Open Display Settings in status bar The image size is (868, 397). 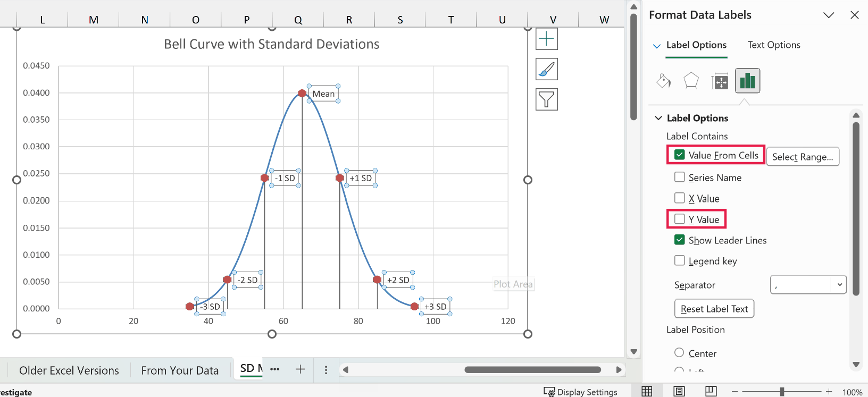580,392
